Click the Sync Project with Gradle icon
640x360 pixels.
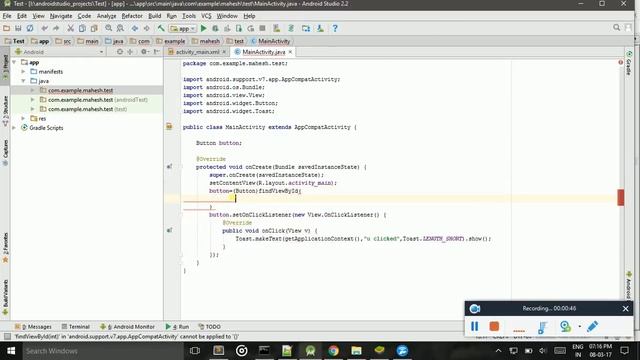pyautogui.click(x=291, y=29)
